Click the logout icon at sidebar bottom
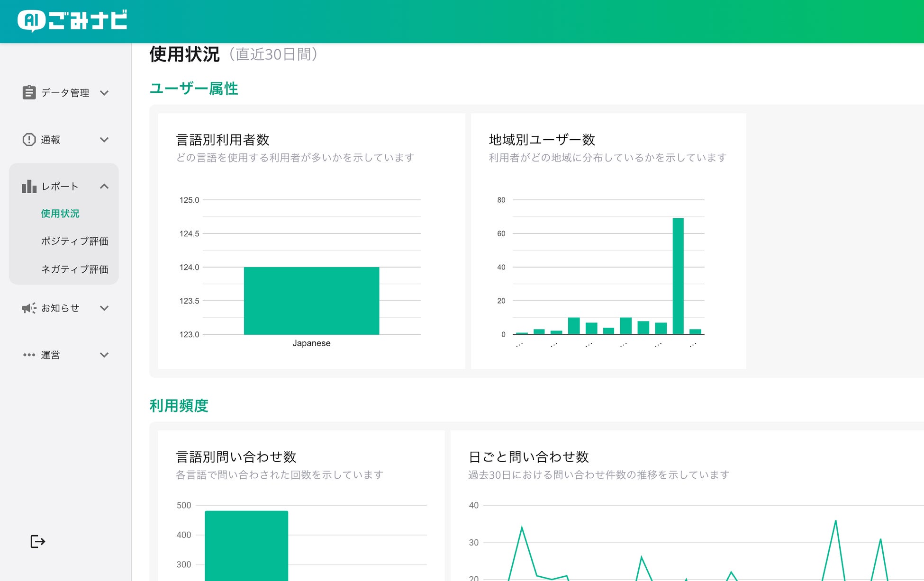Screen dimensions: 924x581 point(37,541)
